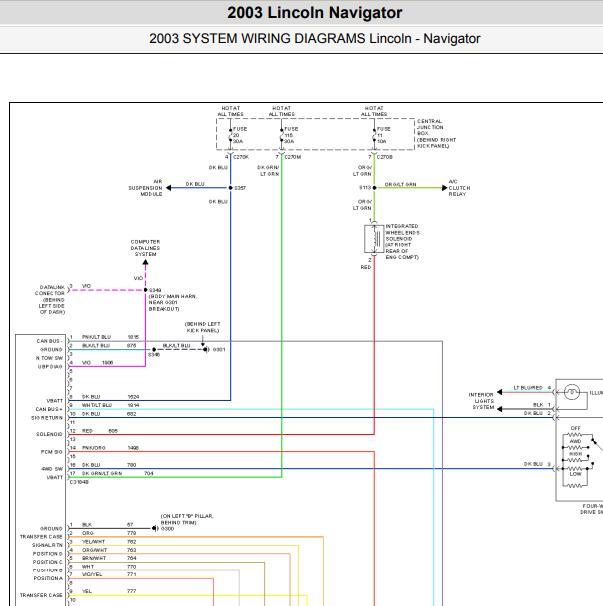Viewport: 603px width, 606px height.
Task: Select the illumination lamp bulb symbol
Action: point(572,392)
